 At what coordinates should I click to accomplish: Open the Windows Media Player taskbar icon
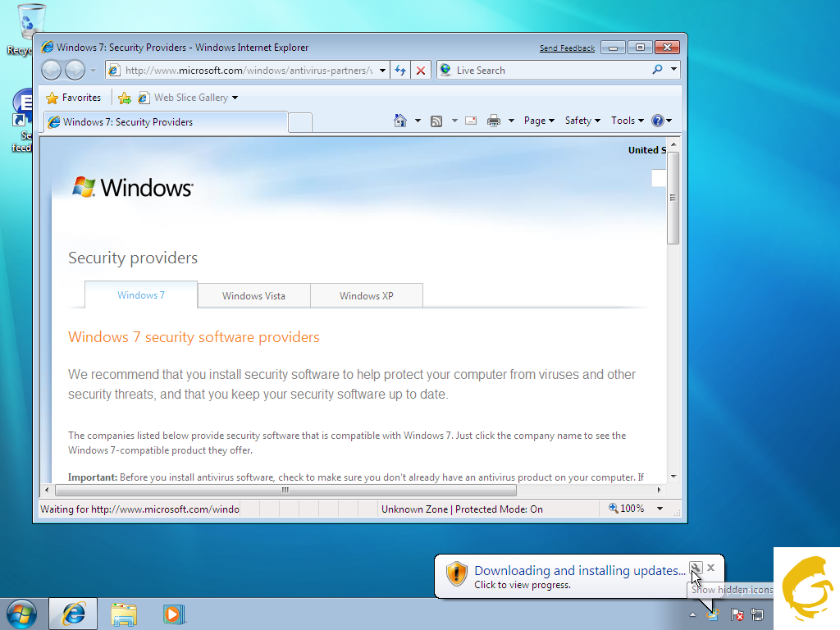pyautogui.click(x=173, y=614)
